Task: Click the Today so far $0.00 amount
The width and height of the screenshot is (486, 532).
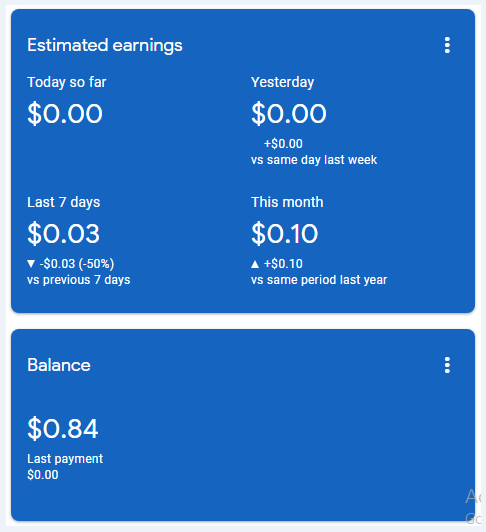Action: pyautogui.click(x=65, y=113)
